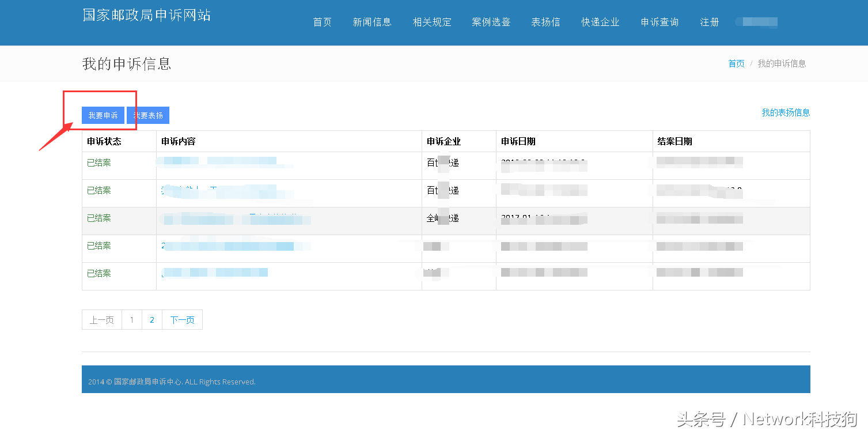Select page 1 in the pagination

tap(132, 319)
